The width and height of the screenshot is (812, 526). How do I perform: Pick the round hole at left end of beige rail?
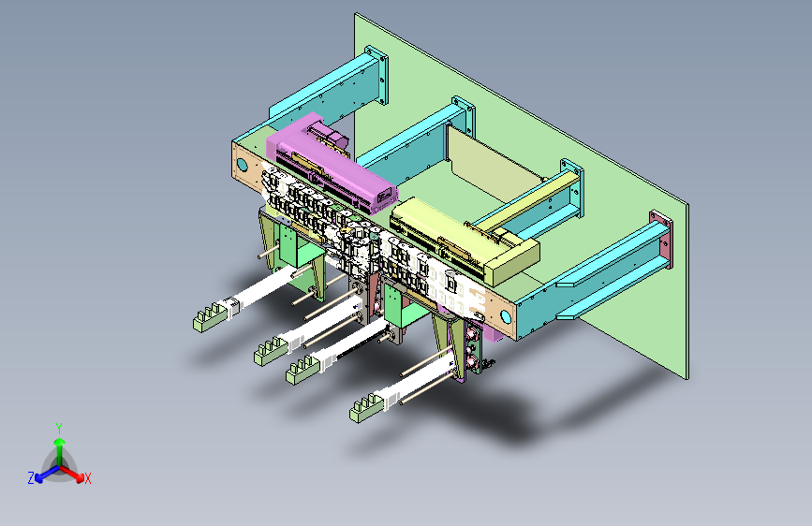click(242, 166)
